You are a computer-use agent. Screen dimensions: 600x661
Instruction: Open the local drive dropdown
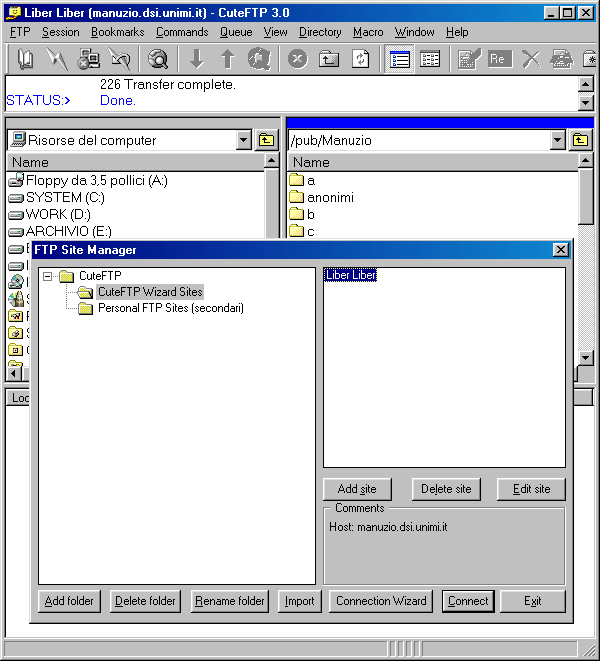click(244, 140)
